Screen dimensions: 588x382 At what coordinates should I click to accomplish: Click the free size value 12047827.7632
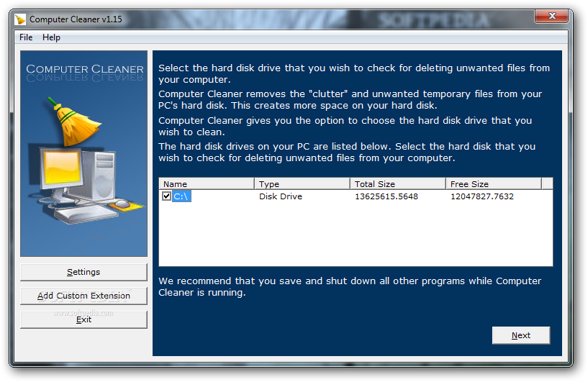482,196
